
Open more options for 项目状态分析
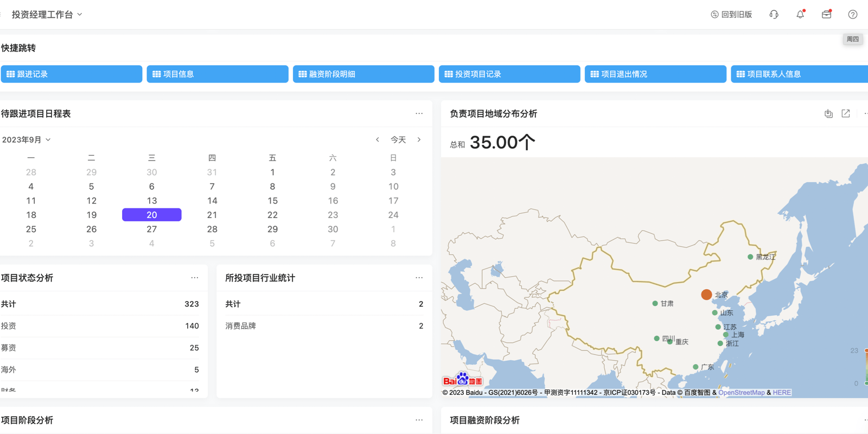(194, 278)
